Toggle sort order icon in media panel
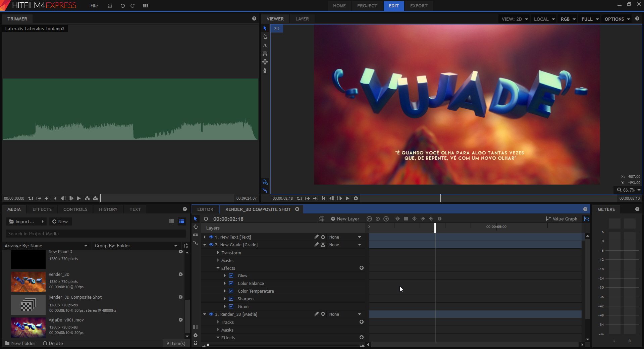The image size is (644, 349). pyautogui.click(x=186, y=246)
